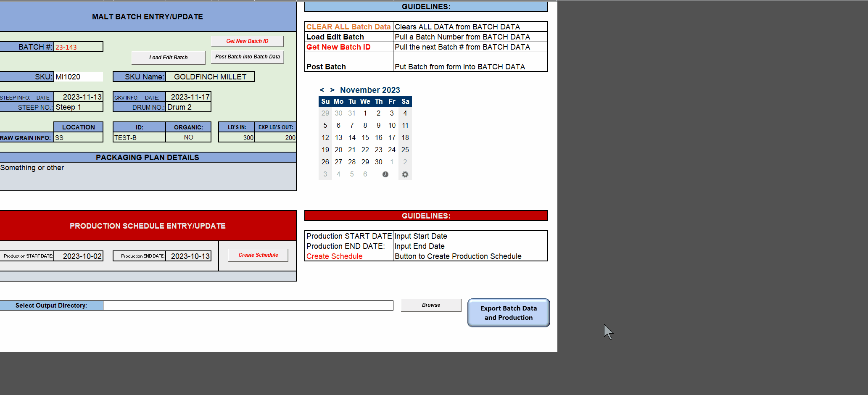Click Post Batch into Batch Data

[247, 56]
